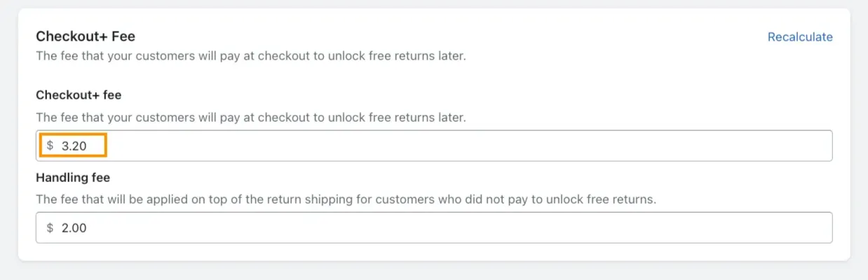The height and width of the screenshot is (280, 868).
Task: Click the gray page background below the card
Action: click(x=435, y=272)
